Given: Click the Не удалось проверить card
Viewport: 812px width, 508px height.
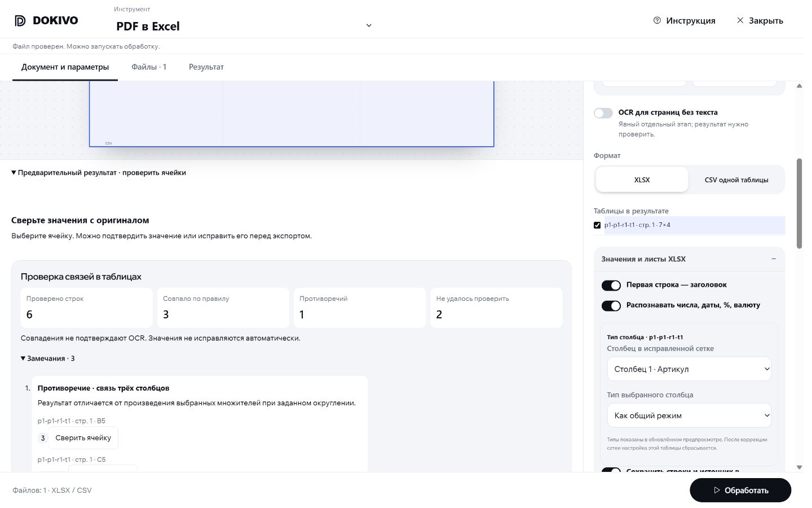Looking at the screenshot, I should point(496,308).
